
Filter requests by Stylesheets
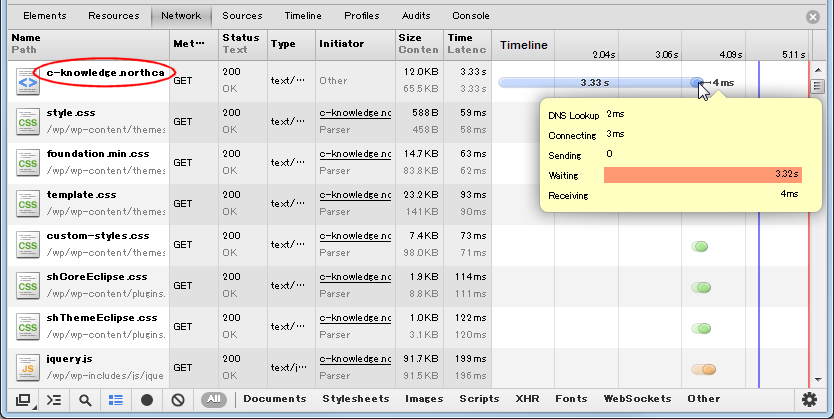355,399
